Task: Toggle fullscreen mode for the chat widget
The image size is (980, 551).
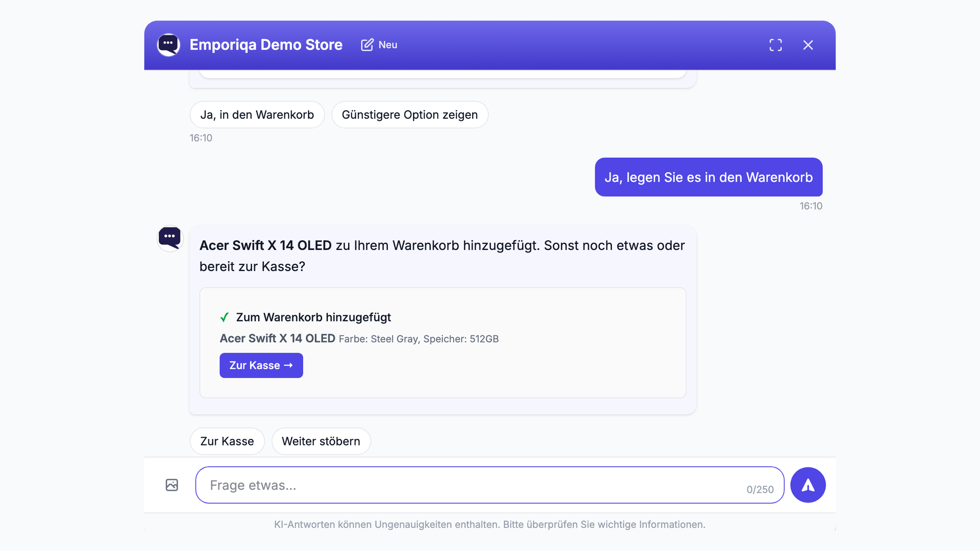Action: (x=775, y=45)
